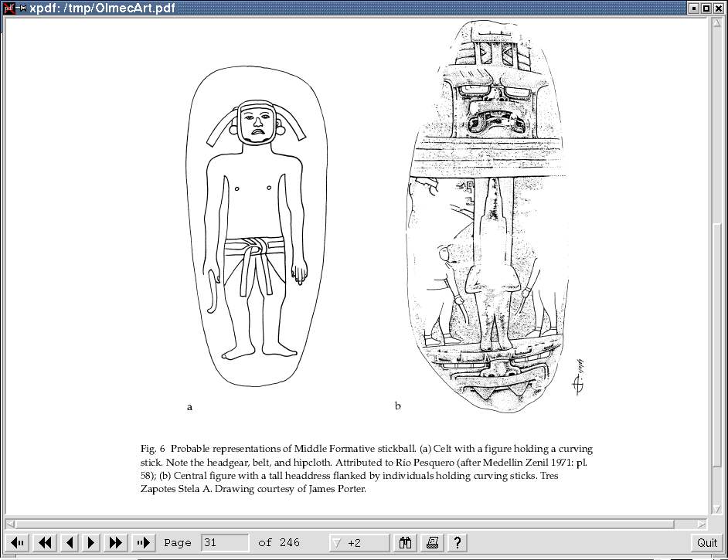Click 'Zapotes Stela A' in the caption
This screenshot has height=560, width=728.
pos(175,489)
